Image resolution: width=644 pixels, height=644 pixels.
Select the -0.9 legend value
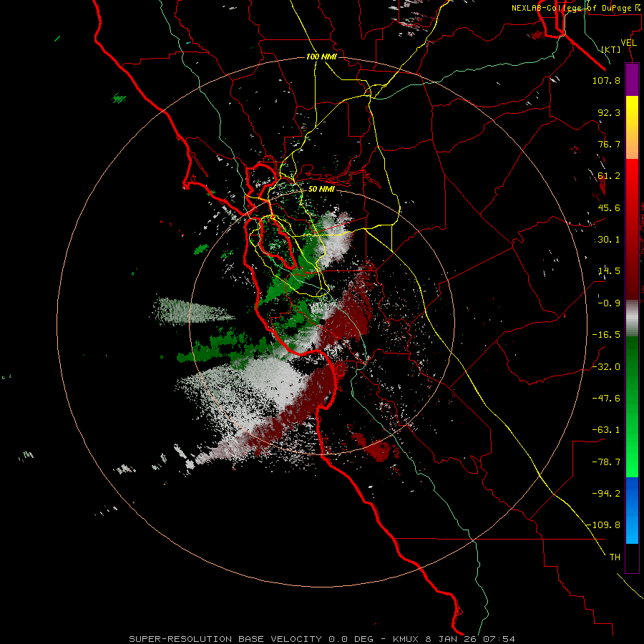609,303
